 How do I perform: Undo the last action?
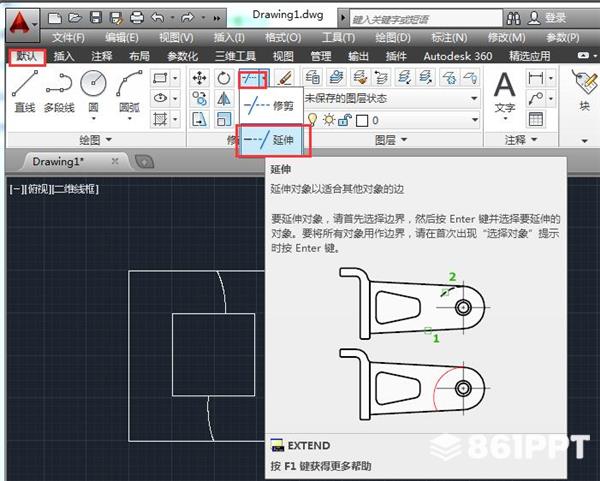[157, 18]
